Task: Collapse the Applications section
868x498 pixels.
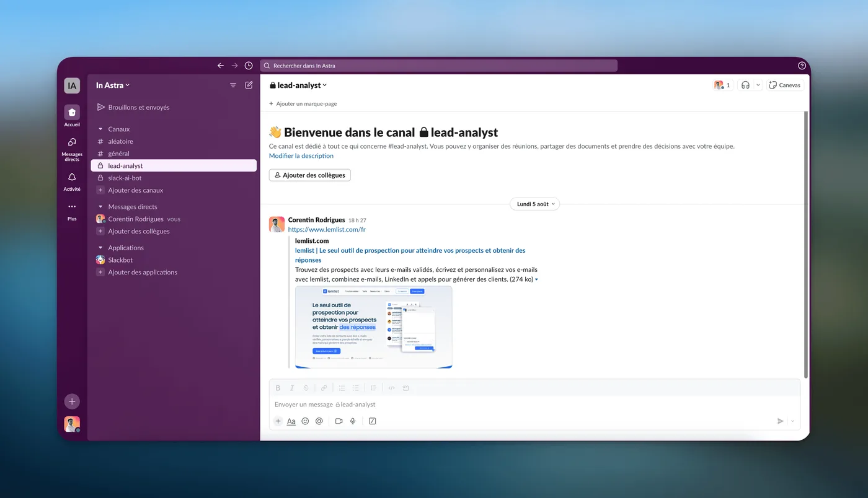Action: tap(100, 248)
